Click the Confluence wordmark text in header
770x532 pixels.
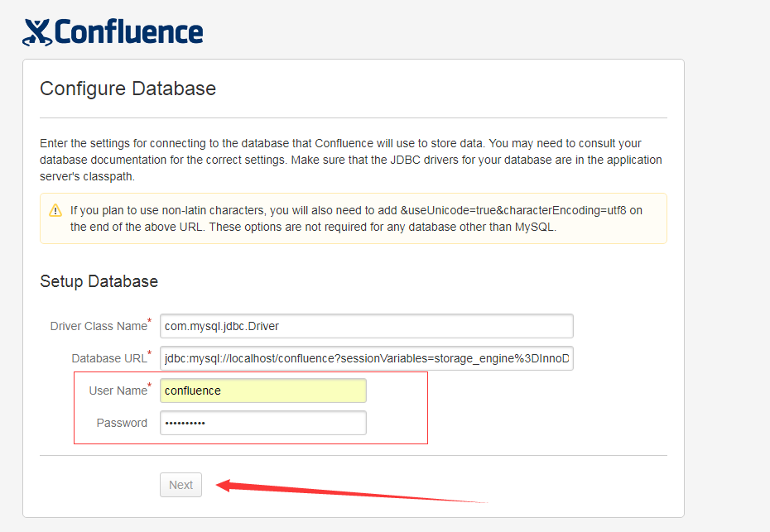(x=128, y=32)
